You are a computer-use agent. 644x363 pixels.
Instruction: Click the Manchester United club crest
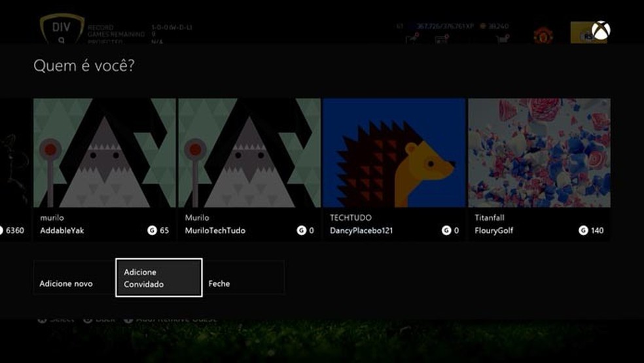[x=543, y=35]
